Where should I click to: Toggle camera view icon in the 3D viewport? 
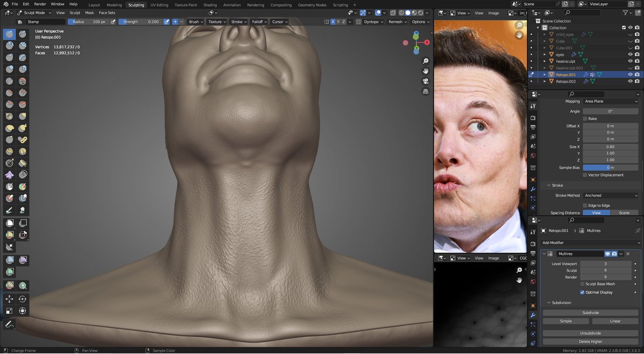[426, 81]
